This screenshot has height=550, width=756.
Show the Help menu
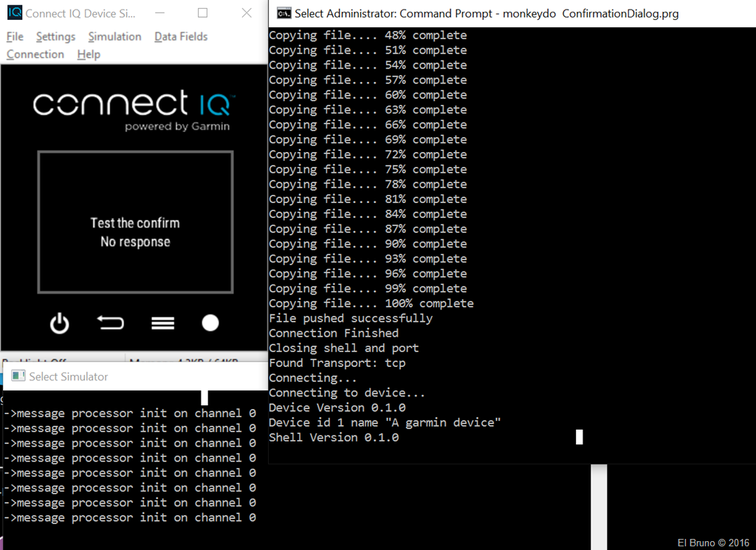89,54
